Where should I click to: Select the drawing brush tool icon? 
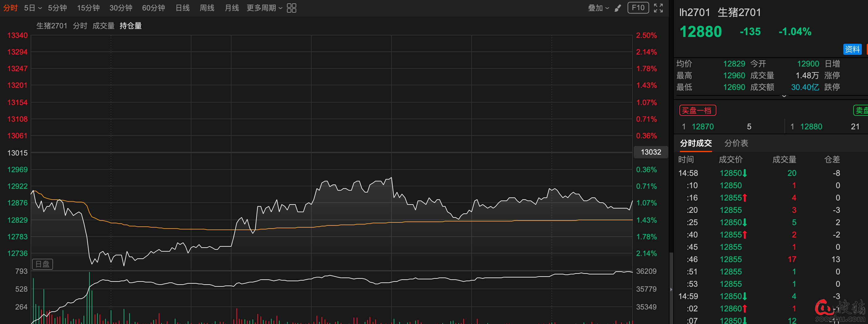pyautogui.click(x=617, y=8)
